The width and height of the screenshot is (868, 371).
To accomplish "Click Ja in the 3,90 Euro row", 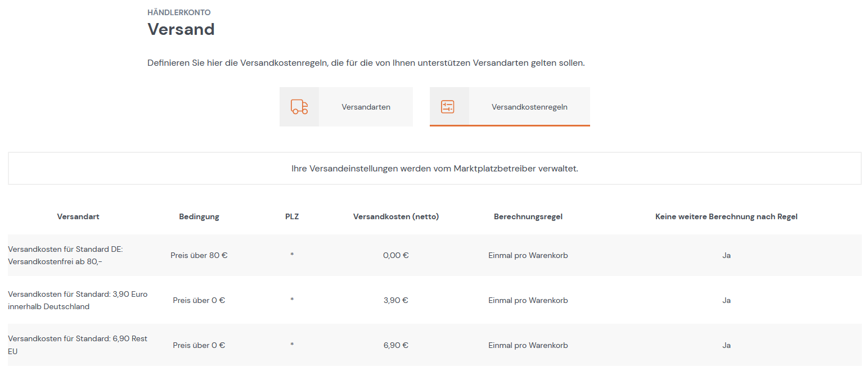I will click(x=726, y=300).
